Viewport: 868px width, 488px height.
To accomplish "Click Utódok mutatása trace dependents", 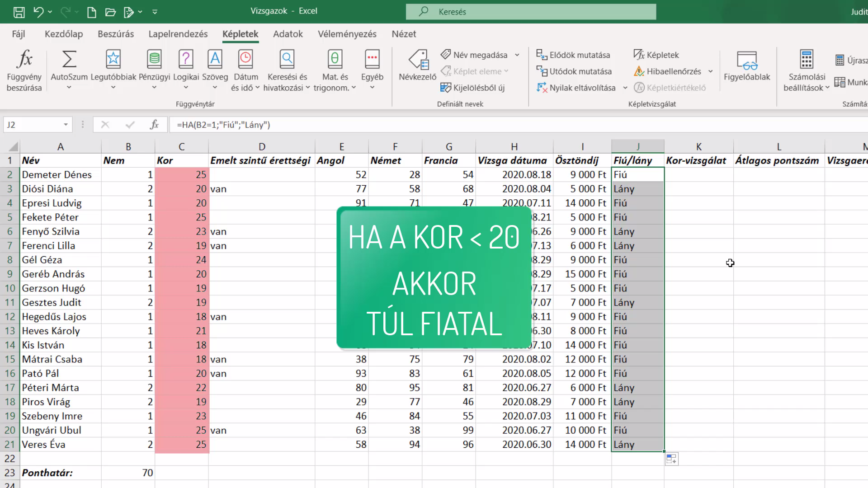I will [574, 71].
